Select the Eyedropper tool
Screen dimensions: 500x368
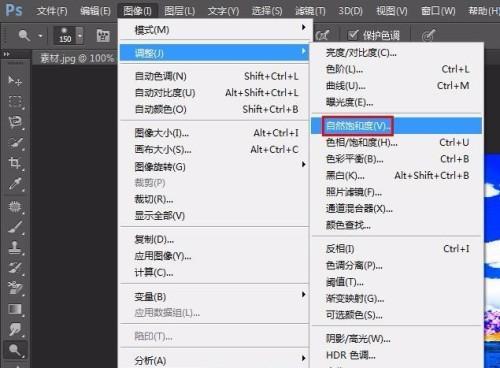[x=15, y=184]
